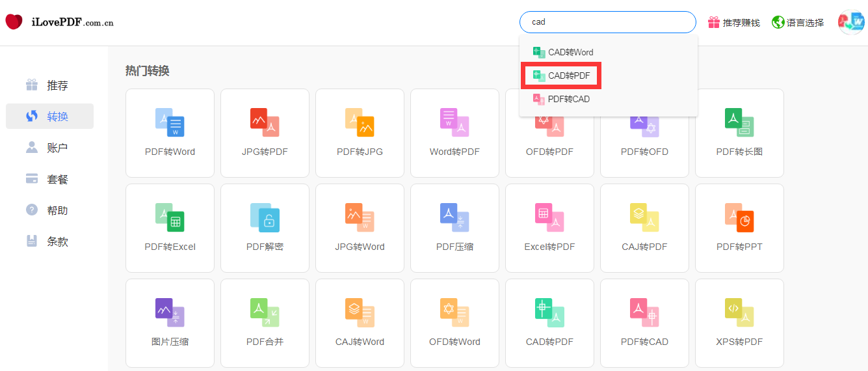Click the 推荐赚钱 referral link
868x371 pixels.
(734, 22)
